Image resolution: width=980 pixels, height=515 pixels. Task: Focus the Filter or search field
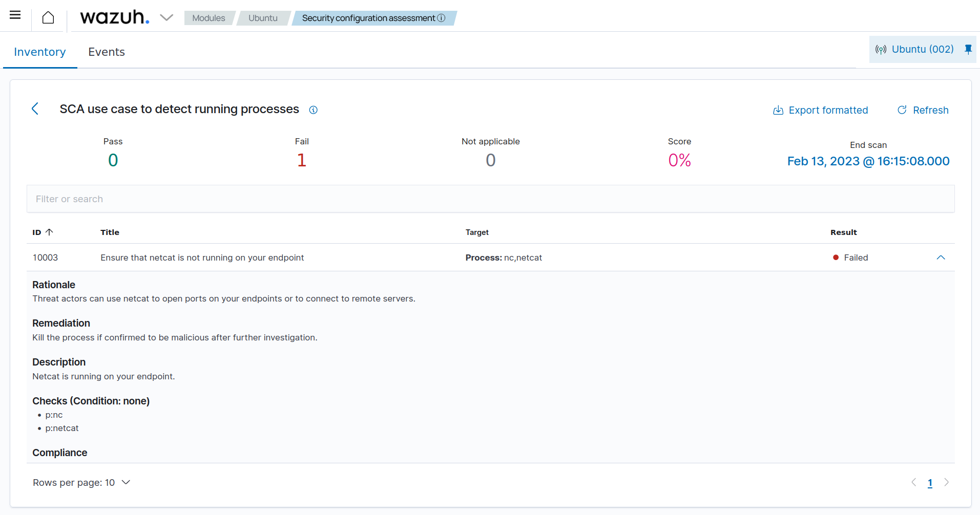[490, 199]
